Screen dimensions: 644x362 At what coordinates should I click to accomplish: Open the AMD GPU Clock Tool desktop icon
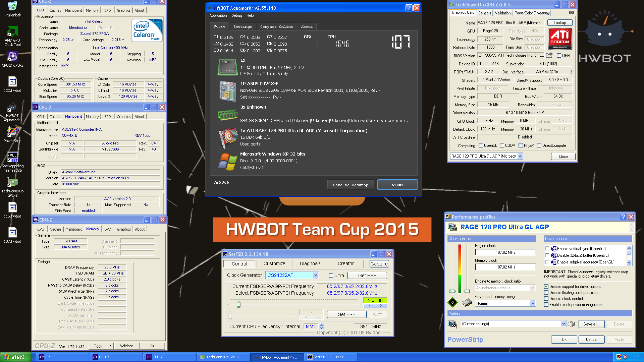[12, 36]
